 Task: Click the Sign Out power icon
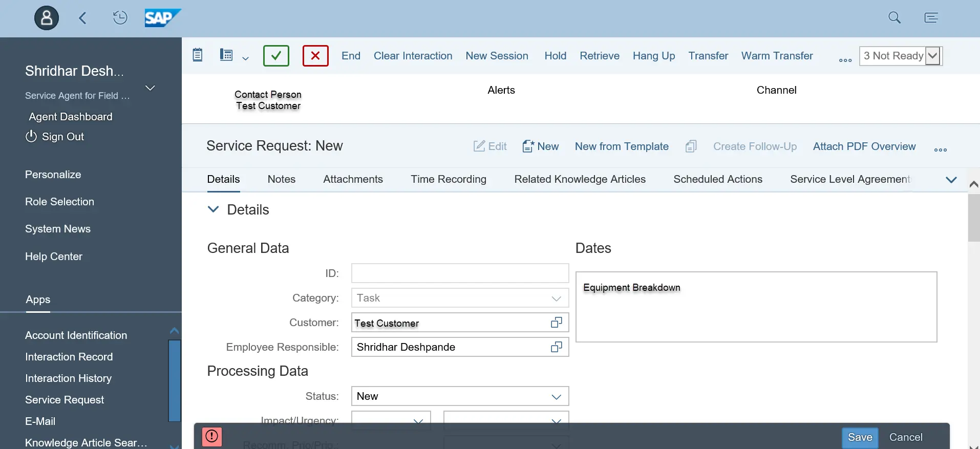(31, 136)
